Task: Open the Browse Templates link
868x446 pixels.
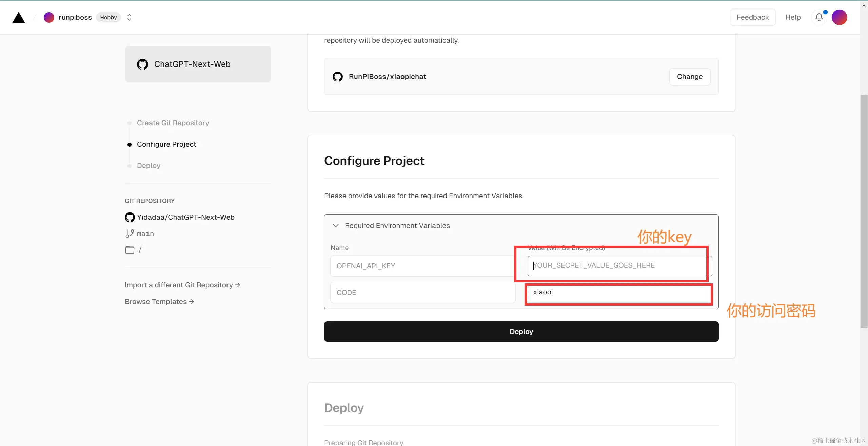Action: (x=159, y=302)
